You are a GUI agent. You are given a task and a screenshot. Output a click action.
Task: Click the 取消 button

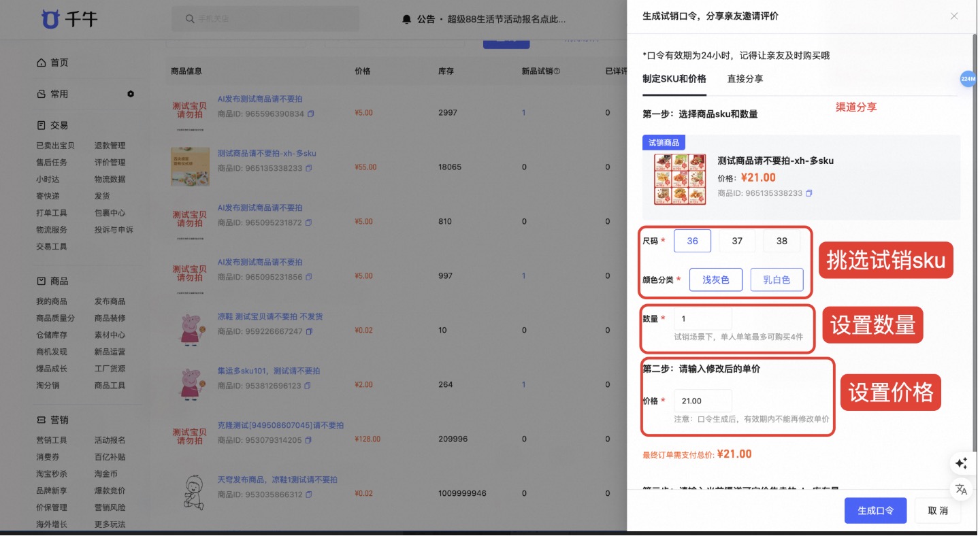(937, 511)
